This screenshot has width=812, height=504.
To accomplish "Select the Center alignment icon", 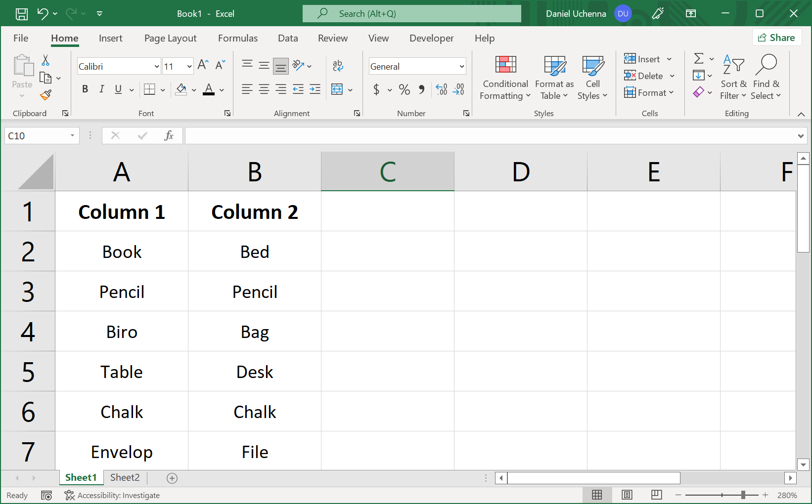I will pyautogui.click(x=264, y=89).
